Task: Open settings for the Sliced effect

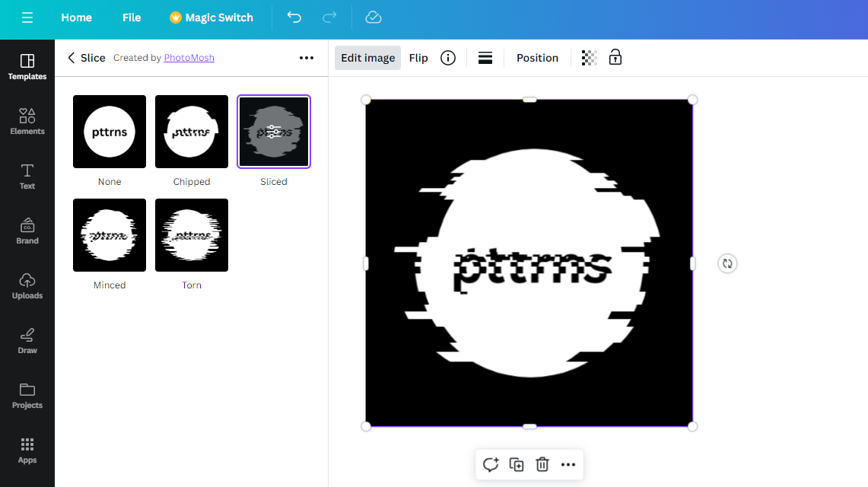Action: pyautogui.click(x=274, y=132)
